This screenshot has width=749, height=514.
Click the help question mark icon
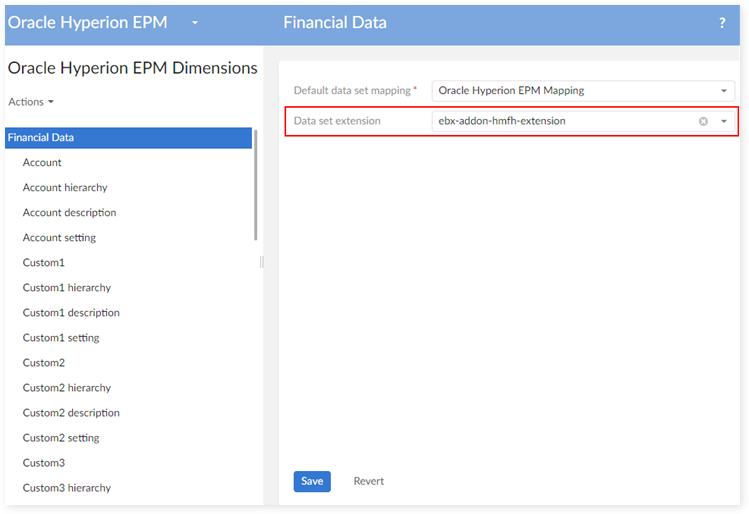[x=722, y=23]
